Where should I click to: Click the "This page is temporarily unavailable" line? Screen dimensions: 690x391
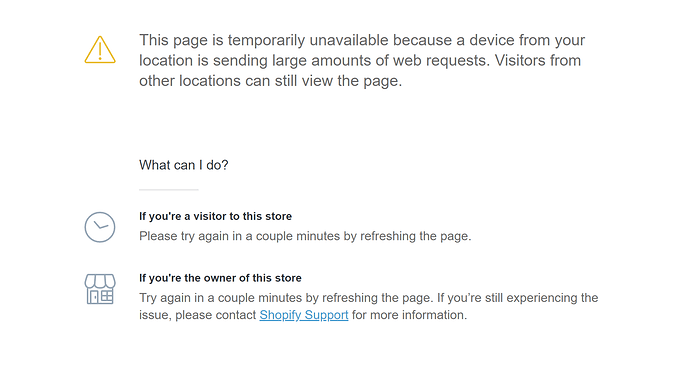[362, 40]
